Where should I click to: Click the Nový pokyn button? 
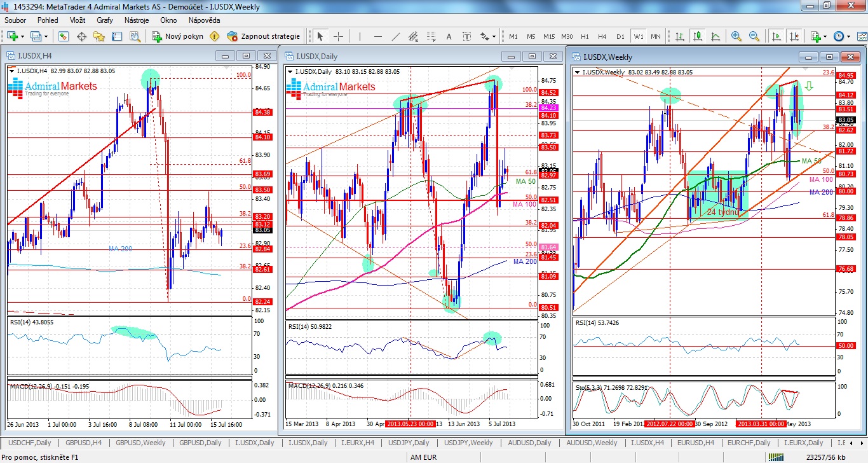tap(177, 36)
